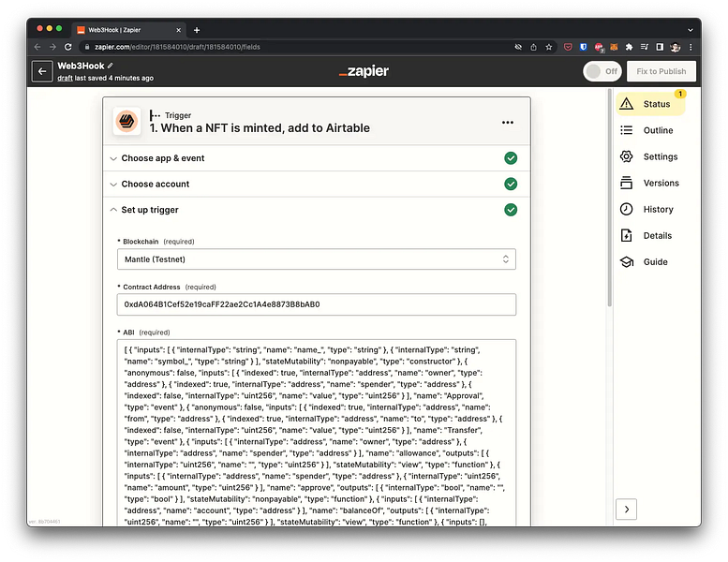Screen dimensions: 728x562
Task: Open the Chrome three-dot menu
Action: (x=691, y=47)
